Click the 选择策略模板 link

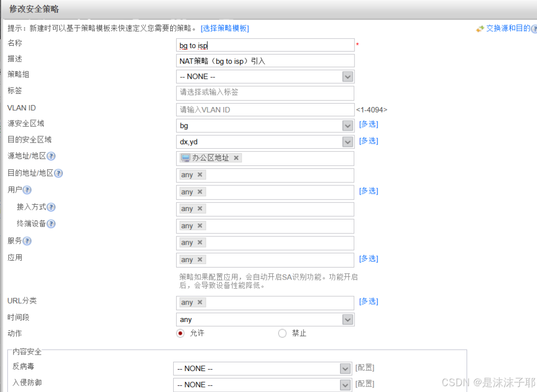point(225,29)
